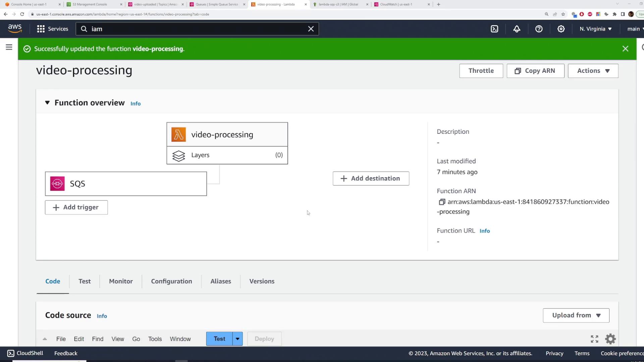This screenshot has height=362, width=644.
Task: Open new browser tab with plus
Action: point(438,4)
